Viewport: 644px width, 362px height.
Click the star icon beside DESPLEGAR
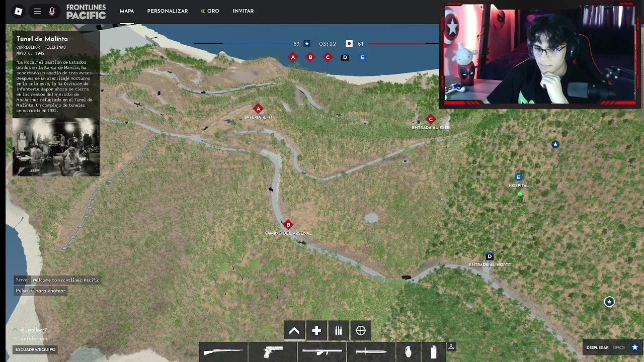click(x=635, y=347)
